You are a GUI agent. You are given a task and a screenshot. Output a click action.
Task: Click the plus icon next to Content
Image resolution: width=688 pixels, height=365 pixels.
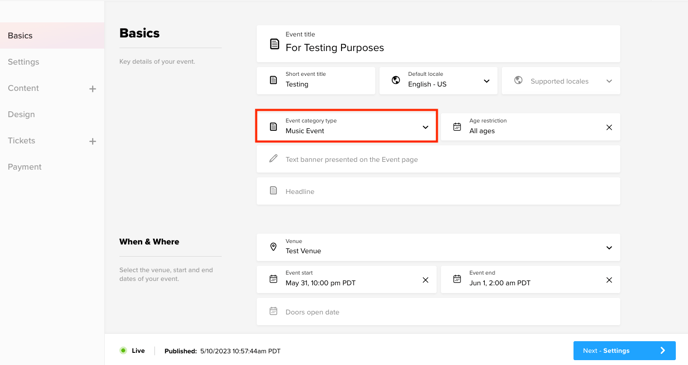(x=93, y=89)
